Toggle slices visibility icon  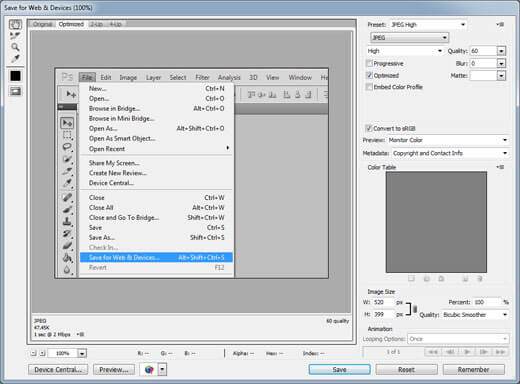pos(15,91)
